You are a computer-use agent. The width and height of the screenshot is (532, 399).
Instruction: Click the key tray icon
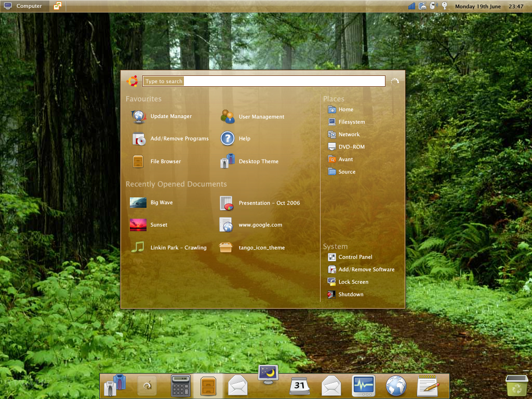click(x=445, y=6)
